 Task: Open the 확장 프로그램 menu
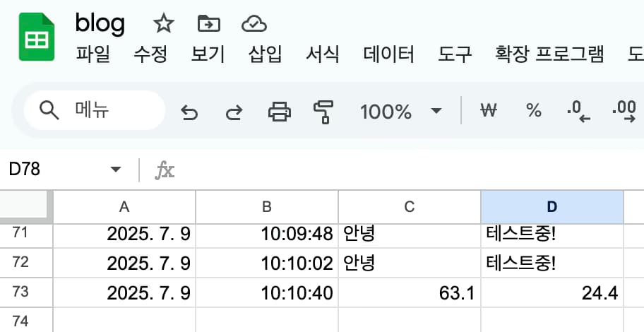coord(549,54)
